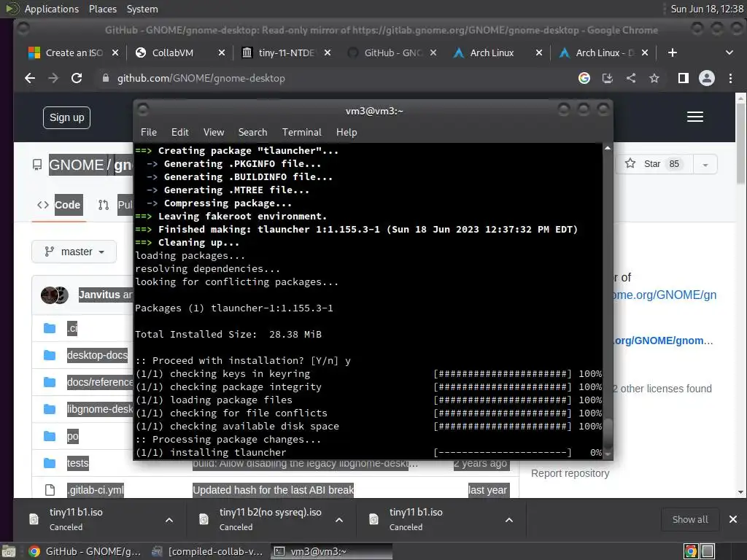Viewport: 747px width, 560px height.
Task: Open the terminal Search menu
Action: click(x=252, y=133)
